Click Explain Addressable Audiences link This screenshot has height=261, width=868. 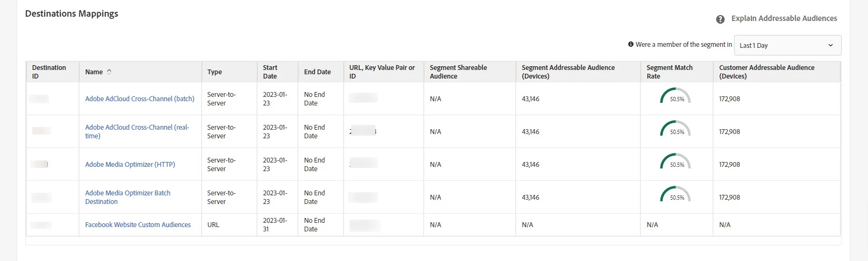pos(784,18)
